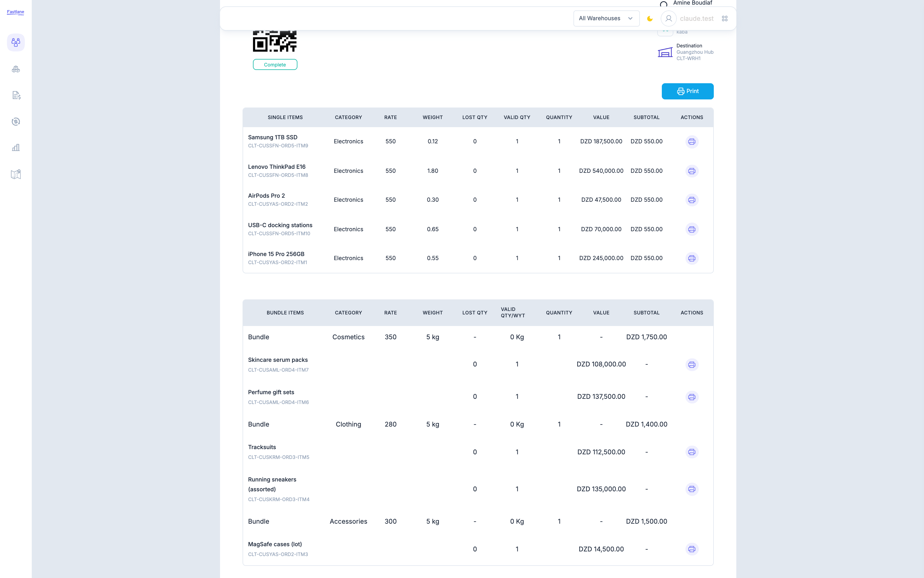This screenshot has height=578, width=924.
Task: Click the Print button
Action: [x=687, y=91]
